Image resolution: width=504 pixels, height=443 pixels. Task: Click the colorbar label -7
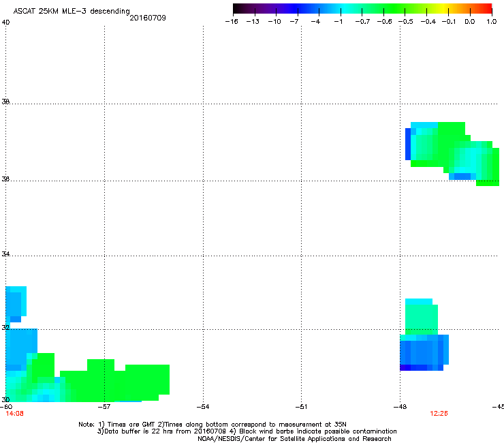pyautogui.click(x=294, y=22)
